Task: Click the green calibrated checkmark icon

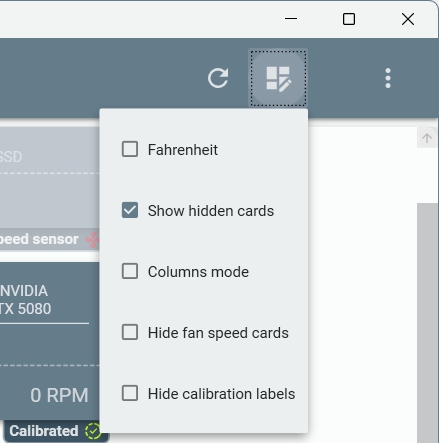Action: 93,431
